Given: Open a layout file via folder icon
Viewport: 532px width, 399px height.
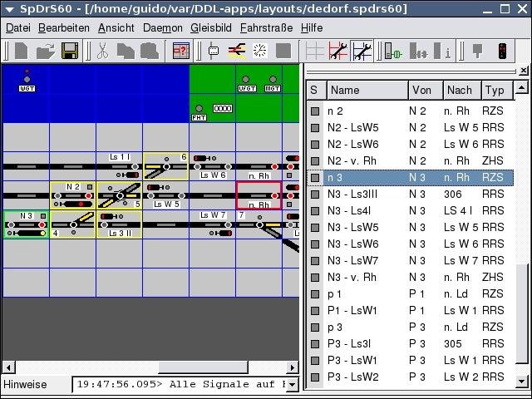Looking at the screenshot, I should [46, 52].
